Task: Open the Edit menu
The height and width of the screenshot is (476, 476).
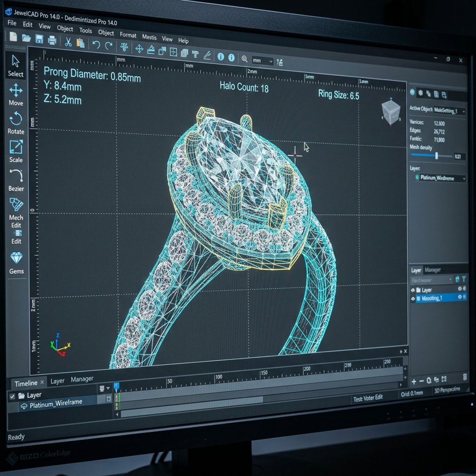Action: (28, 24)
